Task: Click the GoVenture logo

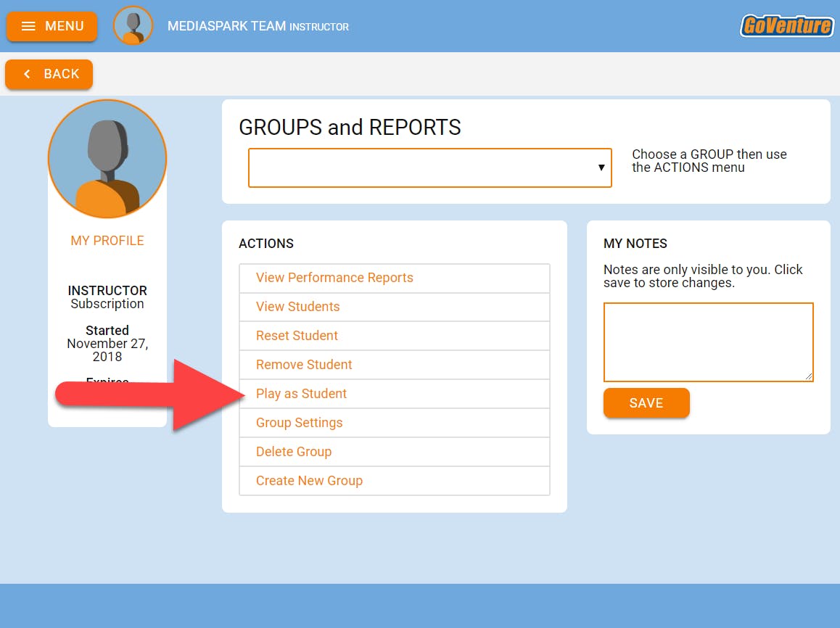Action: [786, 25]
